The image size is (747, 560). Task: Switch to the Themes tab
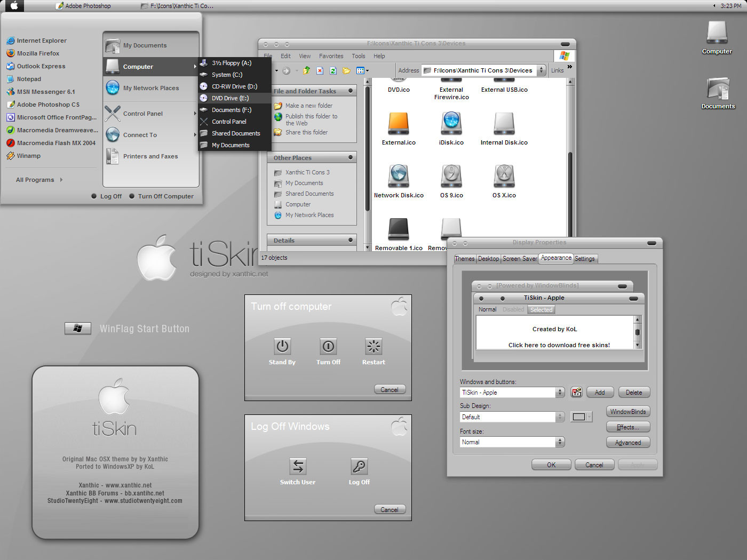pyautogui.click(x=465, y=259)
